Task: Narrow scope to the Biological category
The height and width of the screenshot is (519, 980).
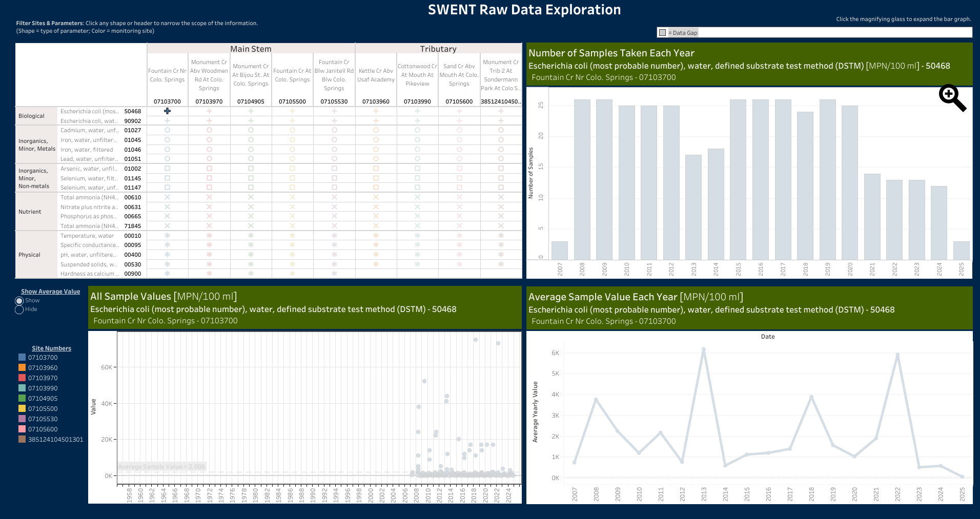Action: (31, 116)
